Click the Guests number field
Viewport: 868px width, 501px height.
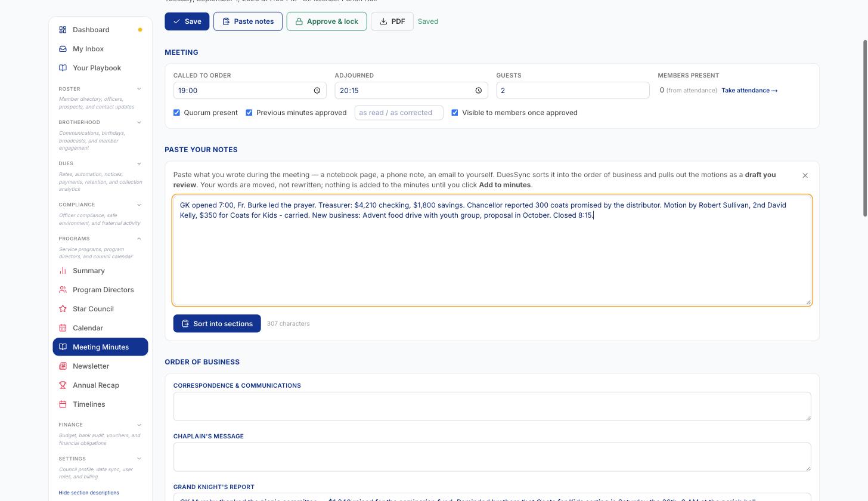[573, 91]
